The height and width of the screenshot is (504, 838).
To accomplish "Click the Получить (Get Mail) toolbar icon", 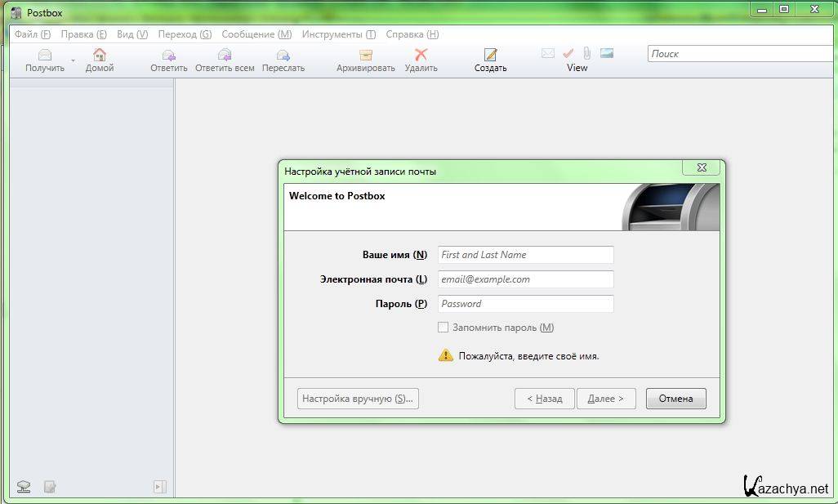I will [x=45, y=56].
